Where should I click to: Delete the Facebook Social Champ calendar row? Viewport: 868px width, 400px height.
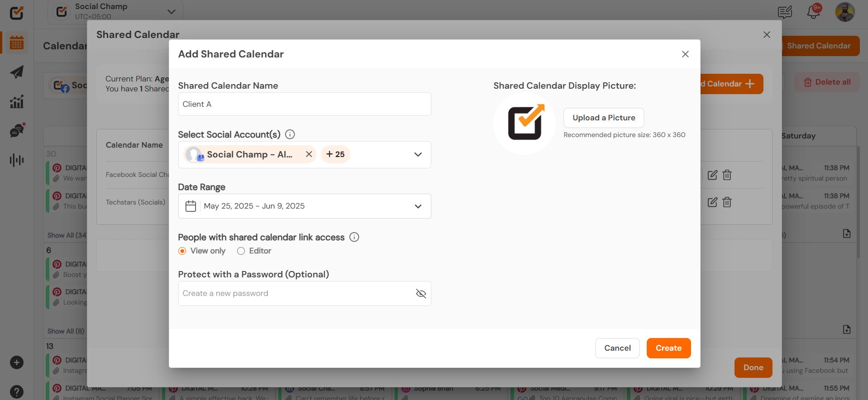pyautogui.click(x=727, y=175)
